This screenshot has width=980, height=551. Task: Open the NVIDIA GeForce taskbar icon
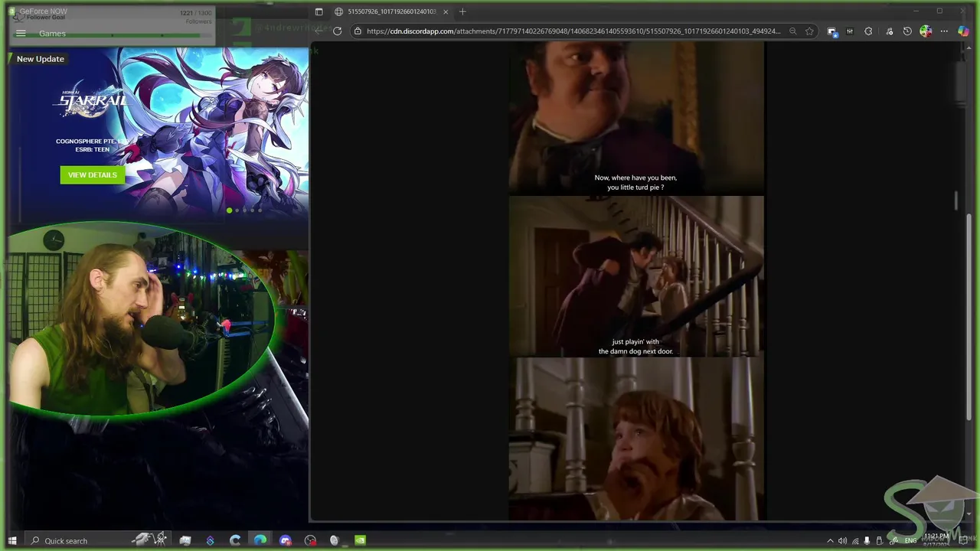tap(360, 540)
